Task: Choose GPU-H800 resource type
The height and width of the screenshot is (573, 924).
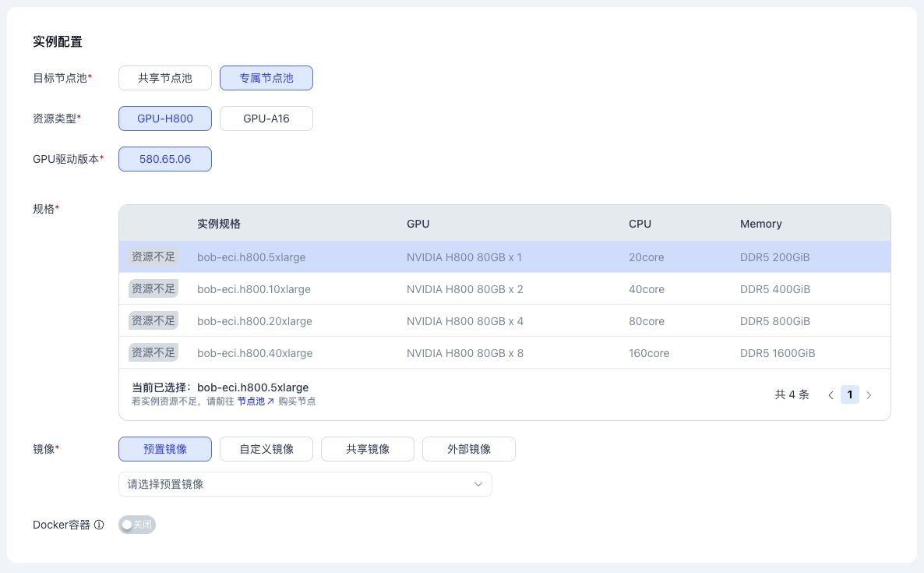Action: [165, 118]
